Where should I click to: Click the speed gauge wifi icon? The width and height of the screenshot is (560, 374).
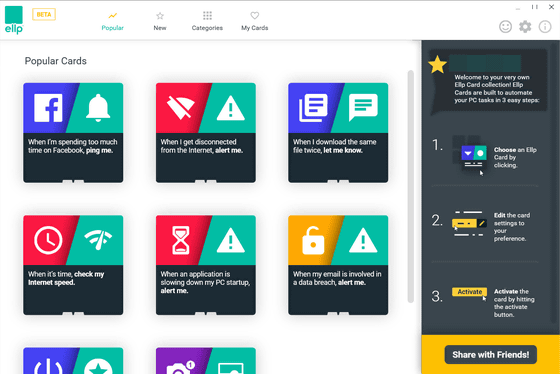pos(98,240)
